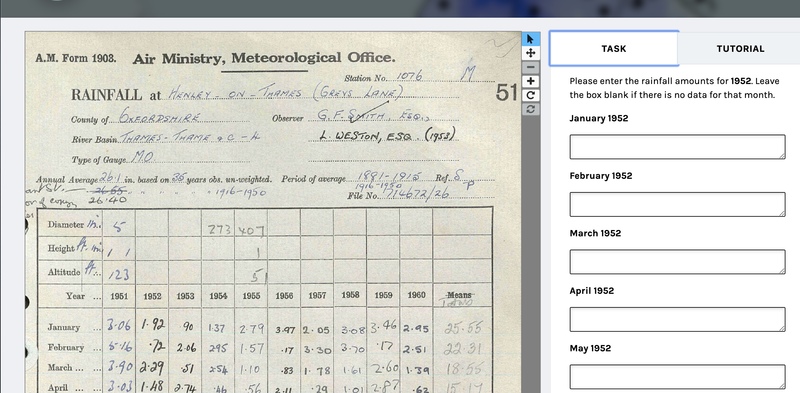Click the 1952 column header in document
The image size is (800, 393).
click(x=152, y=296)
